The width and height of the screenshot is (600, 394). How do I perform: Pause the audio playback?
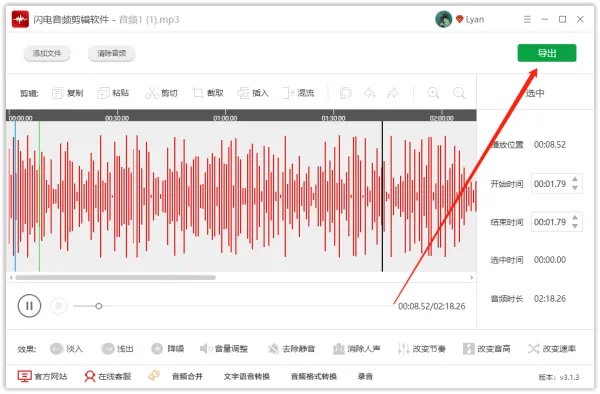(29, 306)
